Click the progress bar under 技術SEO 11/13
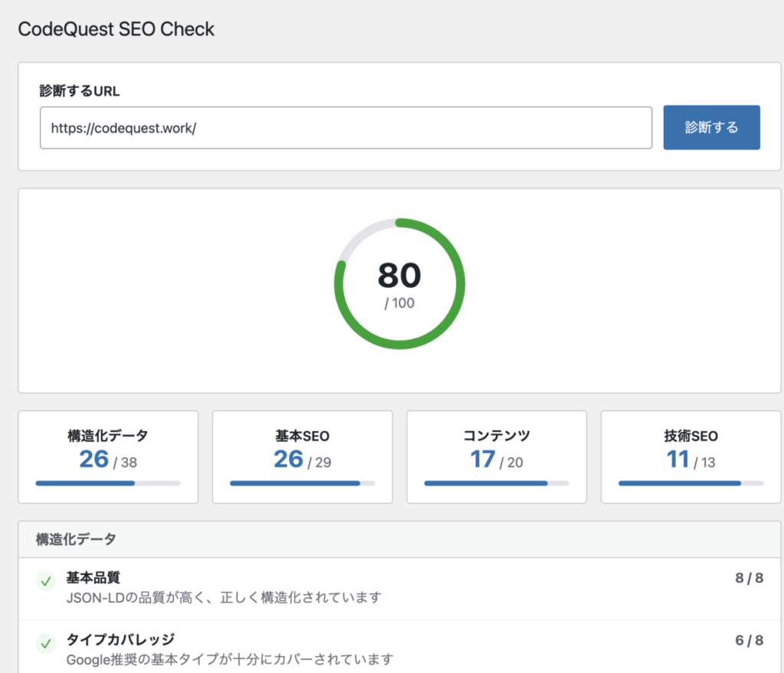Image resolution: width=784 pixels, height=673 pixels. [691, 483]
